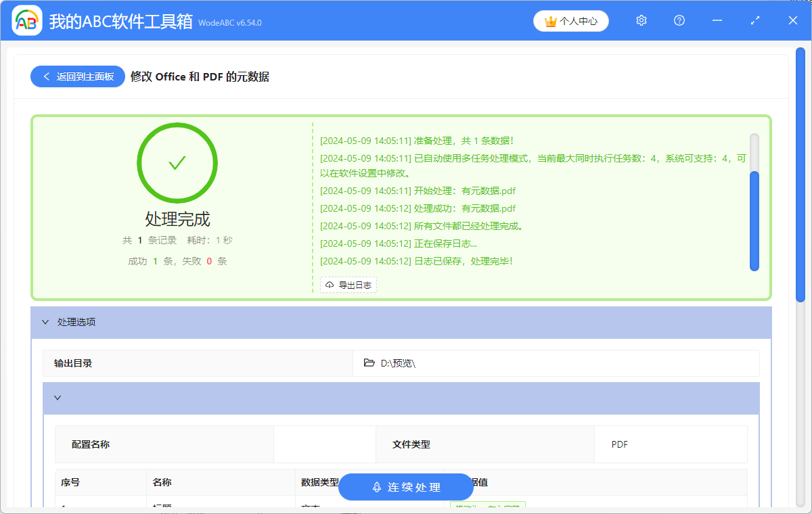Click the green success checkmark circle
This screenshot has width=812, height=514.
177,162
